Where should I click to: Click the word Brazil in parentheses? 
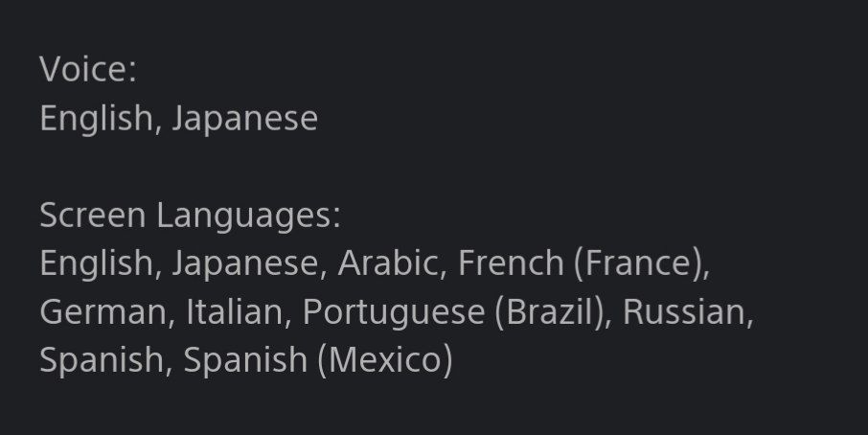coord(550,312)
